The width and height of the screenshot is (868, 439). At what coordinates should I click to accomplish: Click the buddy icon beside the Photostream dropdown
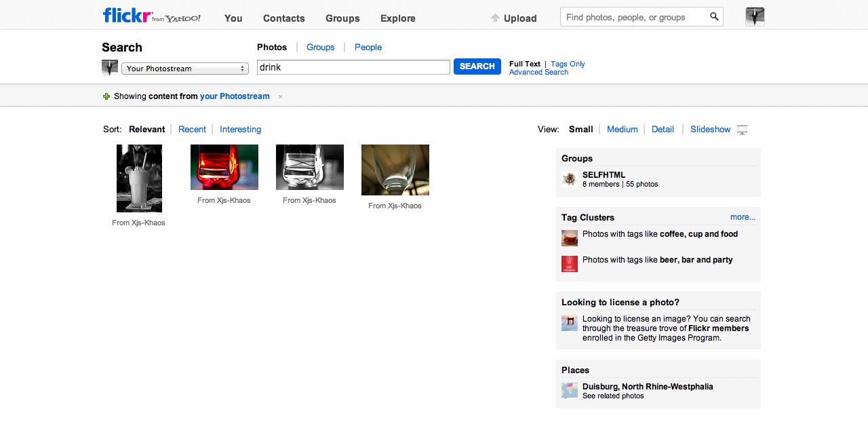pyautogui.click(x=110, y=68)
